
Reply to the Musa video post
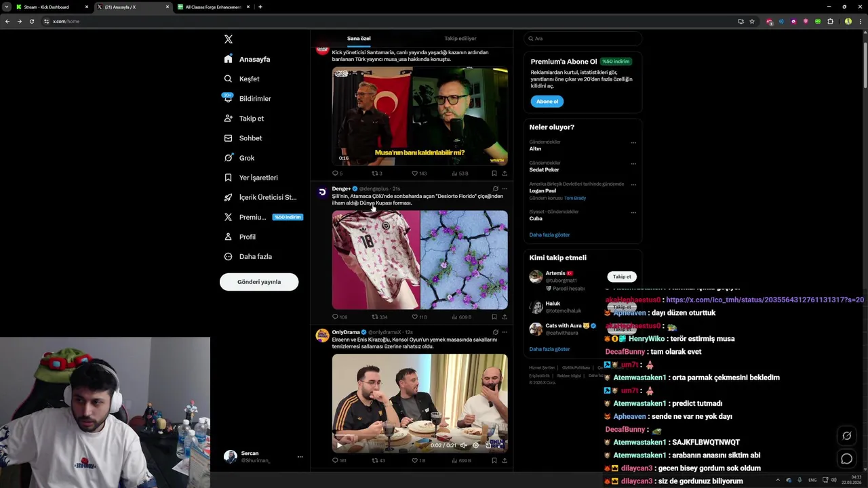338,174
